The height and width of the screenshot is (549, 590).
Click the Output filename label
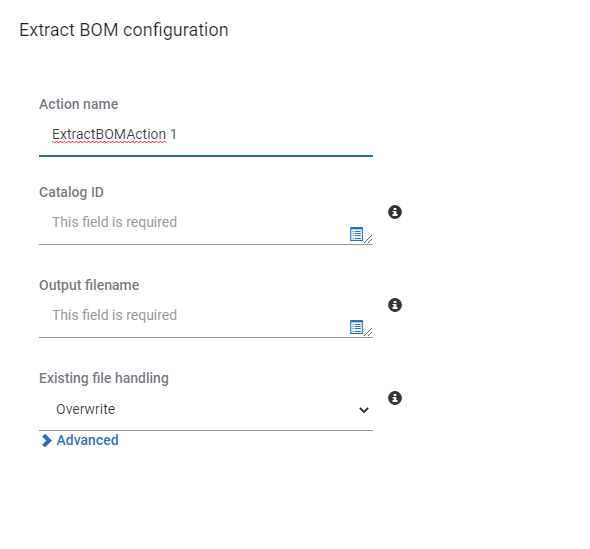coord(89,285)
